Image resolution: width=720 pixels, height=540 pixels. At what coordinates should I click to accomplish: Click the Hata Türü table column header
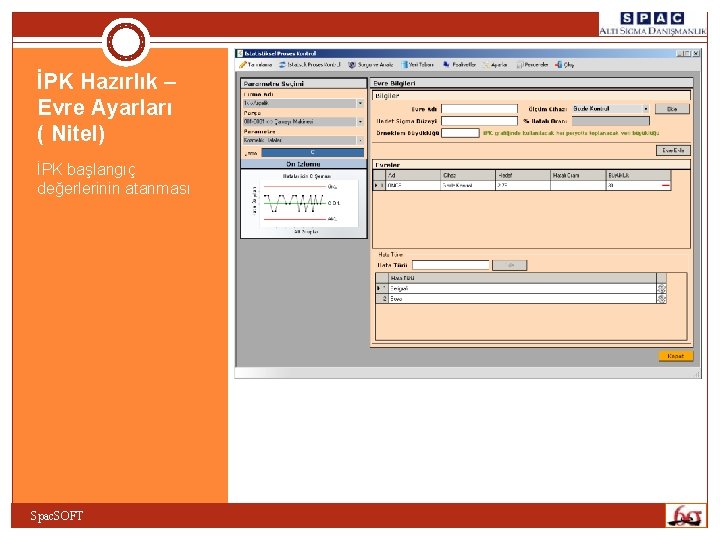[523, 278]
